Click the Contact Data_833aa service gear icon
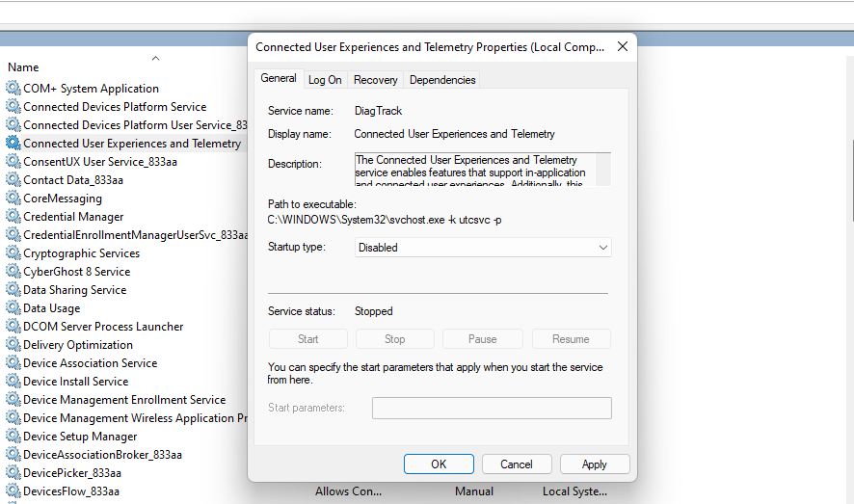Screen dimensions: 854x504 [x=13, y=180]
